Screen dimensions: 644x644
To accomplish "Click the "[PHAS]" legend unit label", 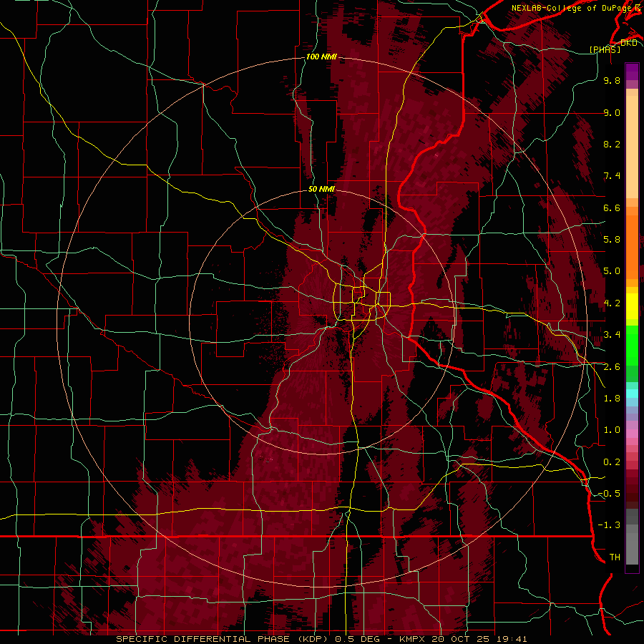I will click(605, 49).
